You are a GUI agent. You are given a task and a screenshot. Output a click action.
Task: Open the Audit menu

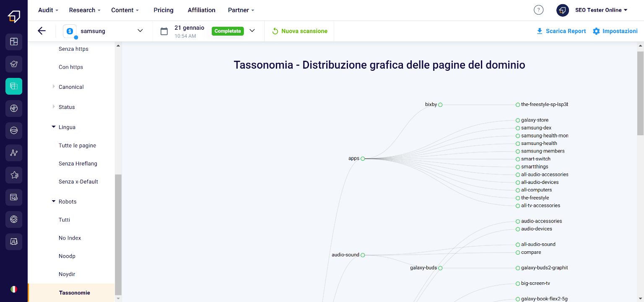pos(48,10)
